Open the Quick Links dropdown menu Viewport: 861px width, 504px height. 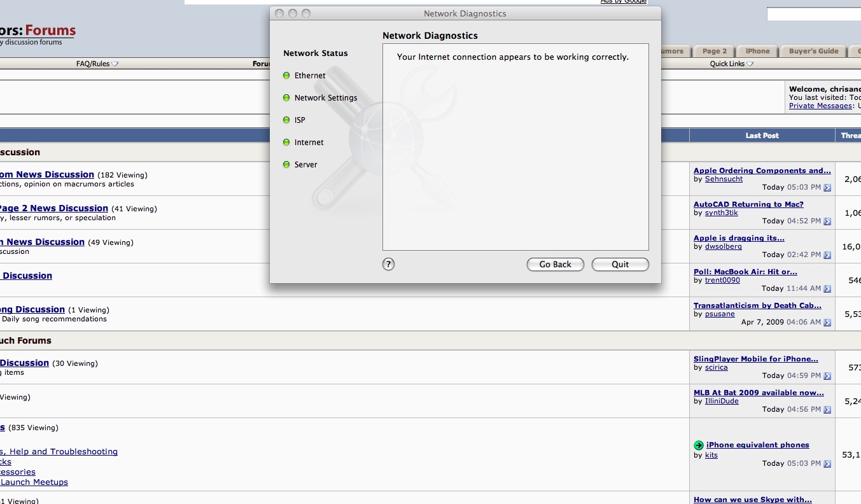732,64
